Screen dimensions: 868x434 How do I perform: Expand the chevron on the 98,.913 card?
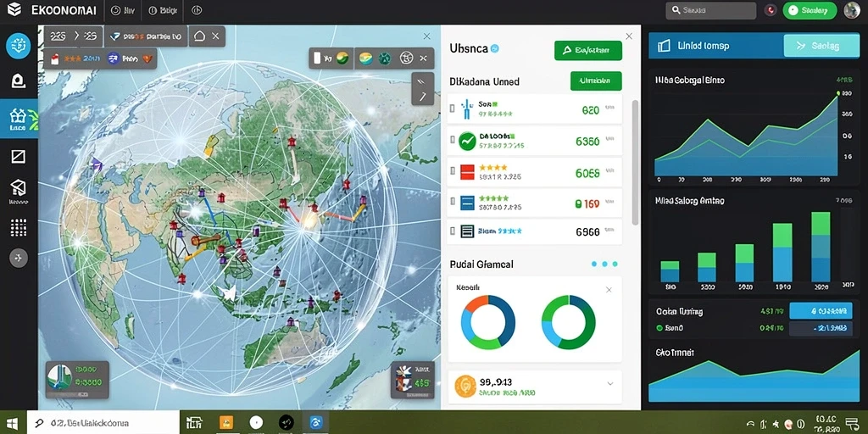[610, 384]
